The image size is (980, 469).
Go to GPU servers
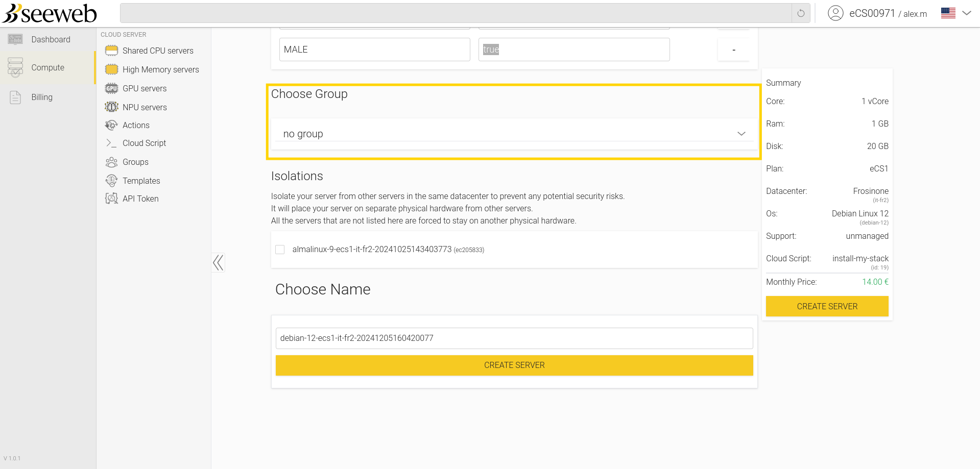(145, 88)
